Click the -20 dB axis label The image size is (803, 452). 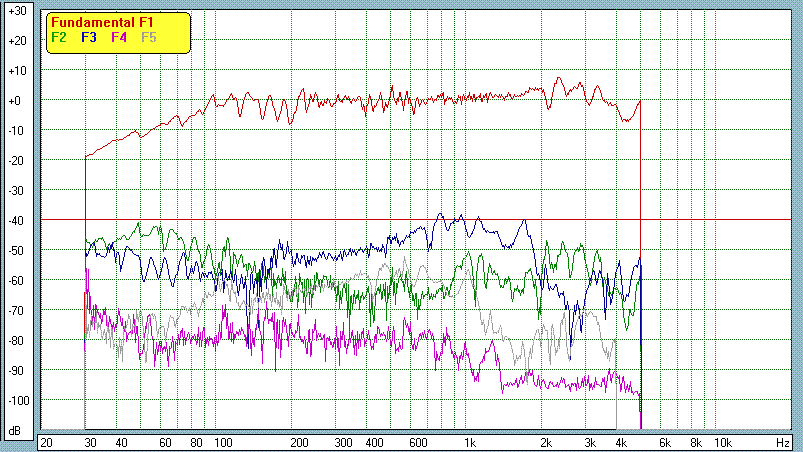pos(16,161)
